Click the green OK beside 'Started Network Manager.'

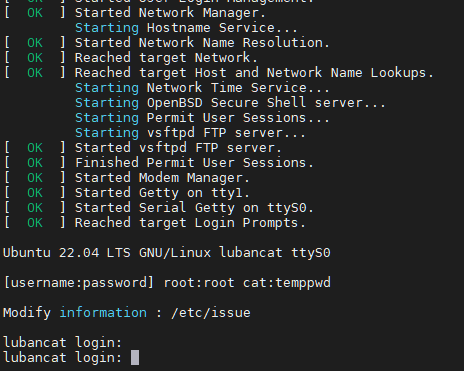[x=35, y=13]
